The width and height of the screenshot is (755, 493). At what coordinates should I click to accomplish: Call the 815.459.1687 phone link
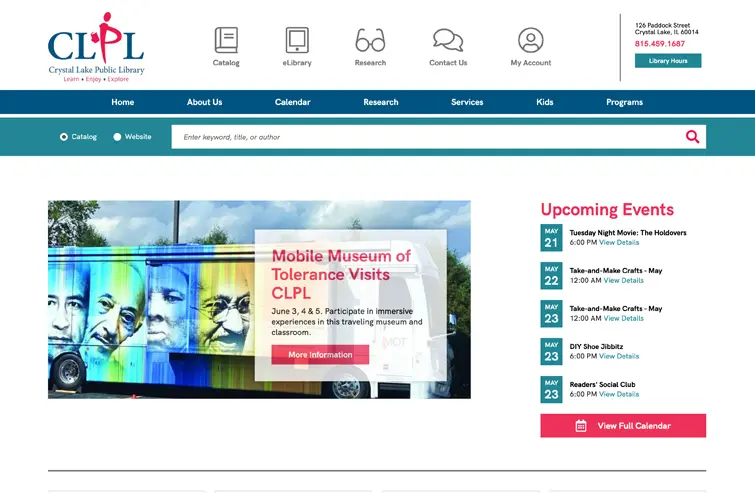tap(660, 44)
